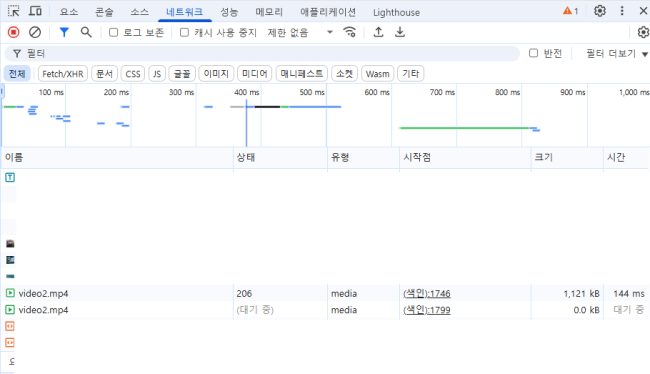Enable the 로그 보존 checkbox
Screen dimensions: 650x374
point(113,32)
